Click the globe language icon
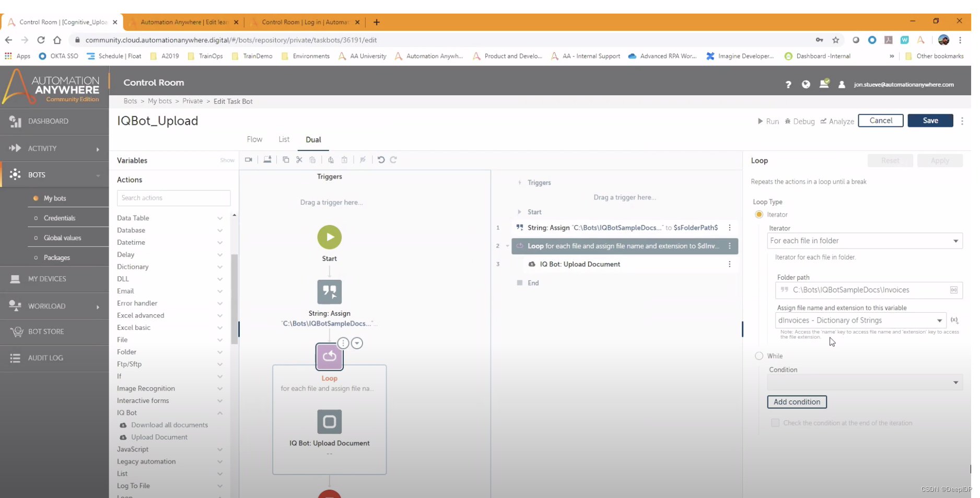The height and width of the screenshot is (498, 980). coord(806,84)
